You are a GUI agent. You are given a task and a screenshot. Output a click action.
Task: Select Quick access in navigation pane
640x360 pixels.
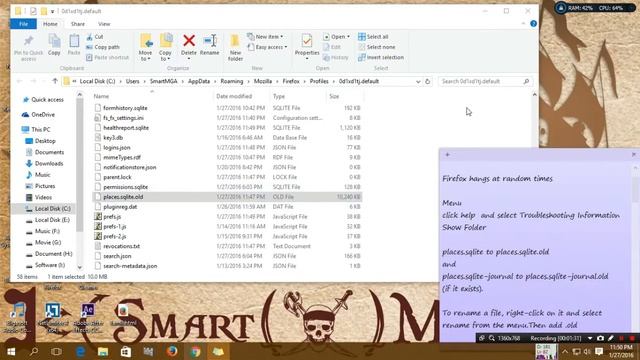pos(47,100)
